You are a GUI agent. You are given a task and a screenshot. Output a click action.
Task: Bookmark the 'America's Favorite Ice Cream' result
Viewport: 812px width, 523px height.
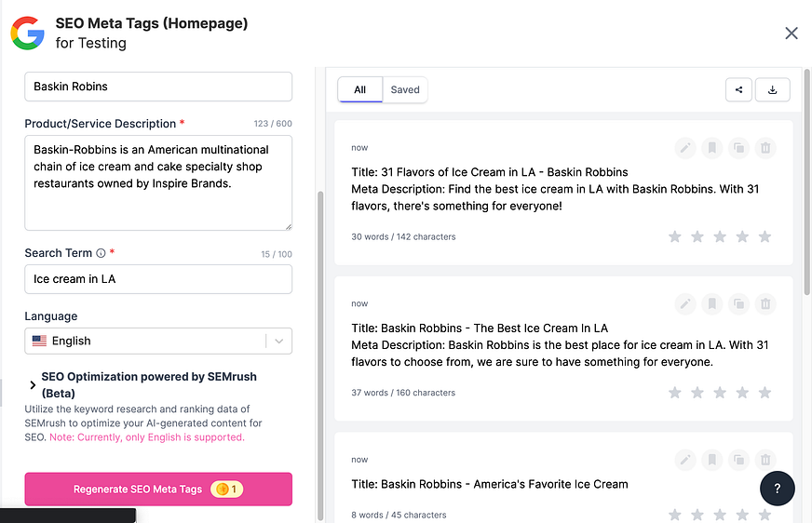click(x=711, y=459)
